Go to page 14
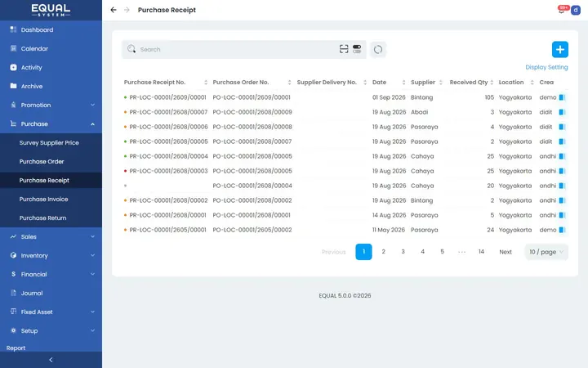The width and height of the screenshot is (588, 368). [x=481, y=252]
